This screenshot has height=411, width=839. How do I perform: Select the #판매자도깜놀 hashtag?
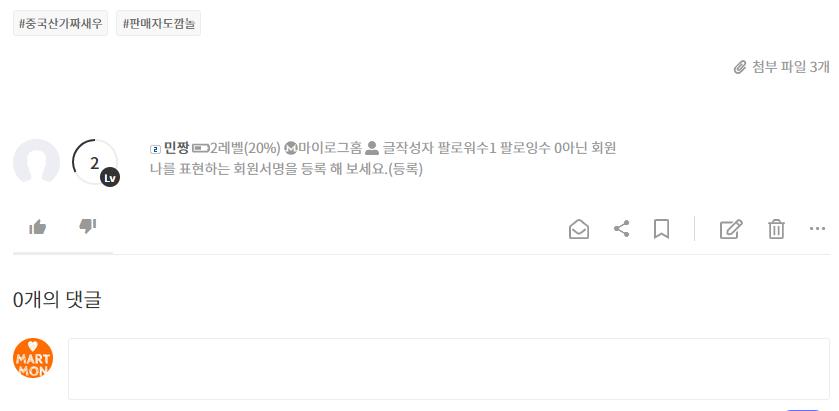click(x=158, y=23)
